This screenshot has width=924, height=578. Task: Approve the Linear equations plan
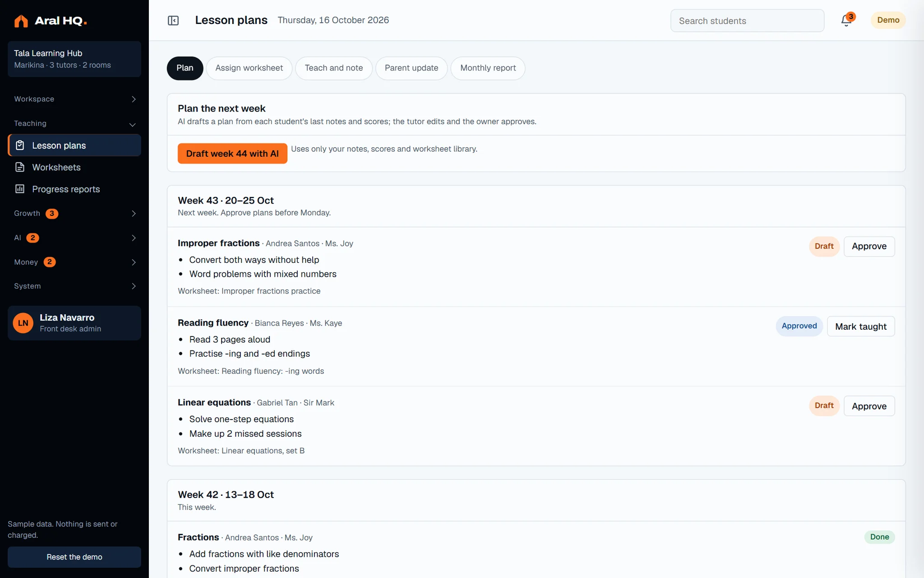(x=869, y=406)
